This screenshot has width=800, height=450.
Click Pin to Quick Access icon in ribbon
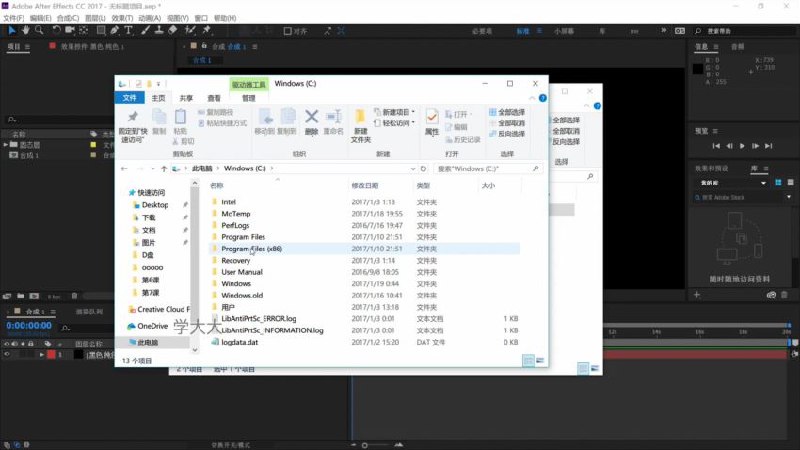pos(133,117)
